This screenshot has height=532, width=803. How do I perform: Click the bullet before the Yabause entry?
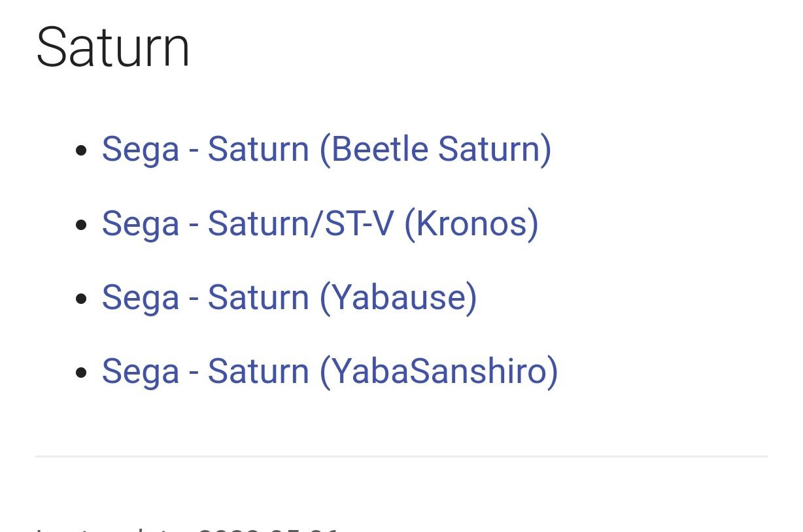click(81, 299)
